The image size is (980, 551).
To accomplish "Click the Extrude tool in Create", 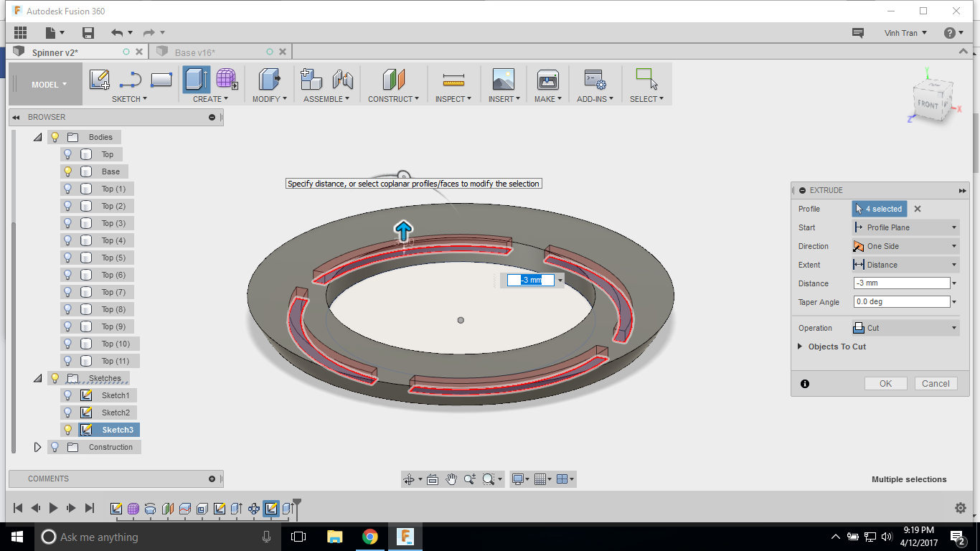I will (197, 80).
